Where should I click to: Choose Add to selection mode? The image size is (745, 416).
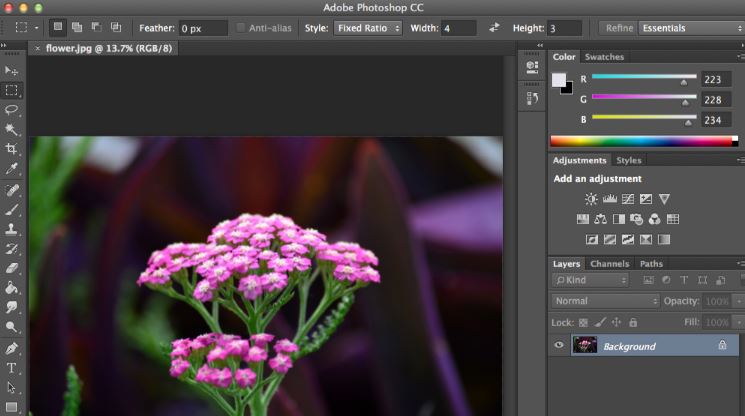77,27
